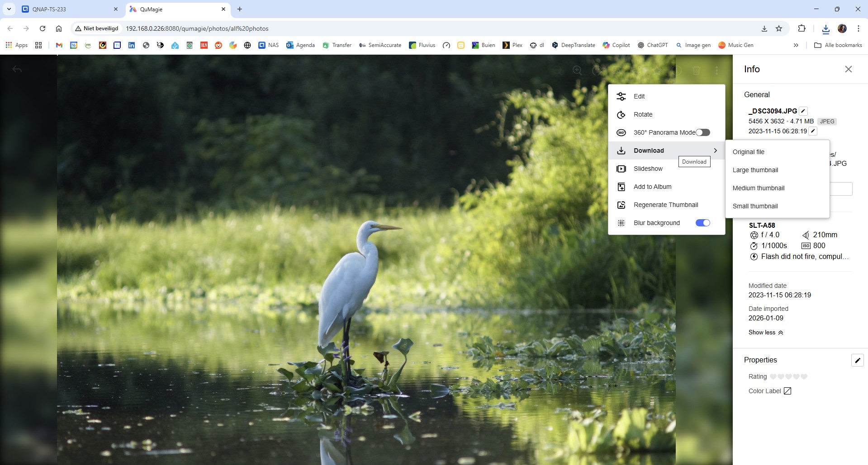Screen dimensions: 868x465
Task: Edit the taken date 2023-11-15 06:28:19
Action: pos(813,131)
